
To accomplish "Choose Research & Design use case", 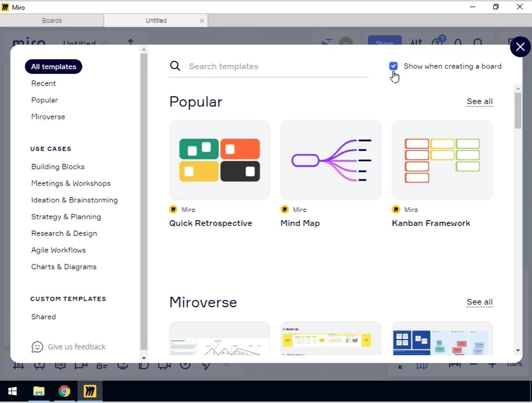I will [64, 233].
